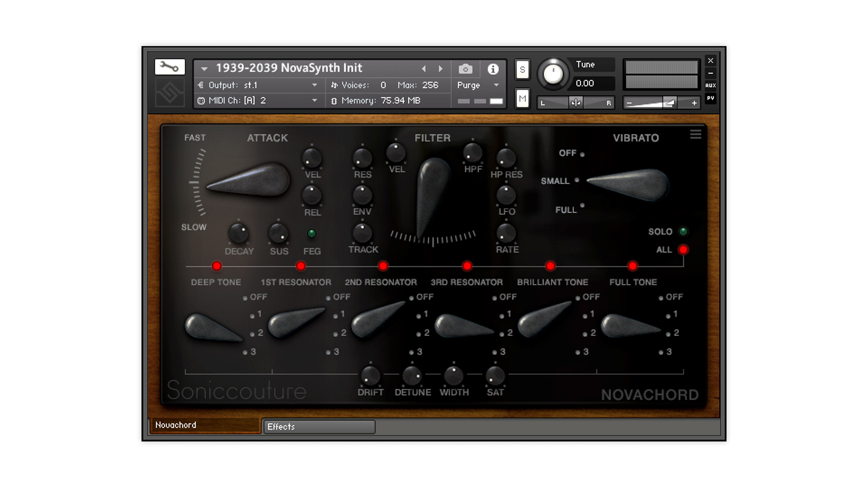Click the AUX button
868x488 pixels.
(x=710, y=85)
